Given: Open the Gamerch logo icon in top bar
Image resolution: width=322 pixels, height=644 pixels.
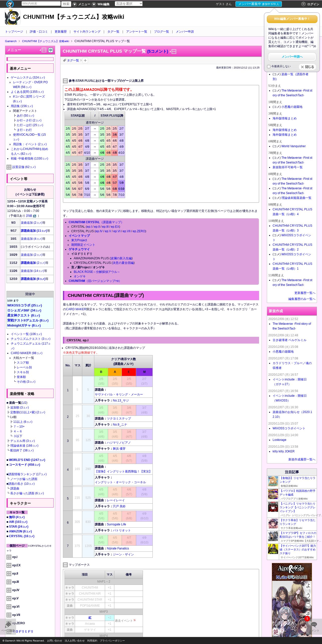Looking at the screenshot, I should (x=10, y=4).
